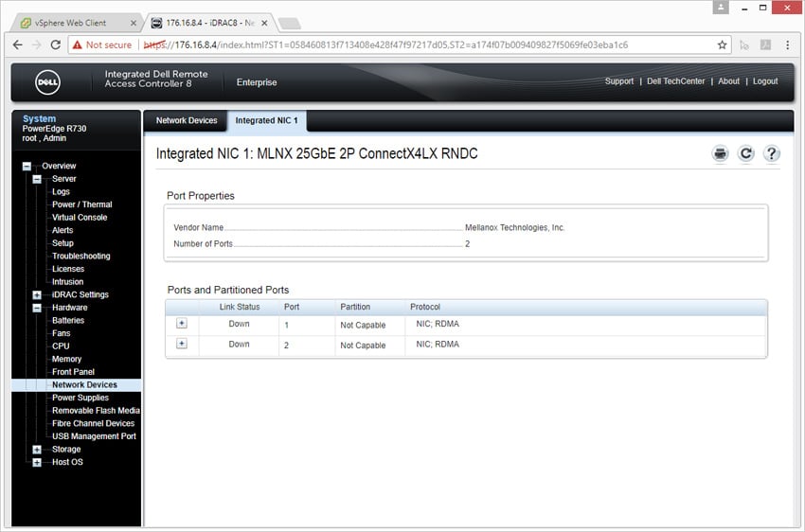
Task: Open Power Supplies under Hardware
Action: pos(80,398)
